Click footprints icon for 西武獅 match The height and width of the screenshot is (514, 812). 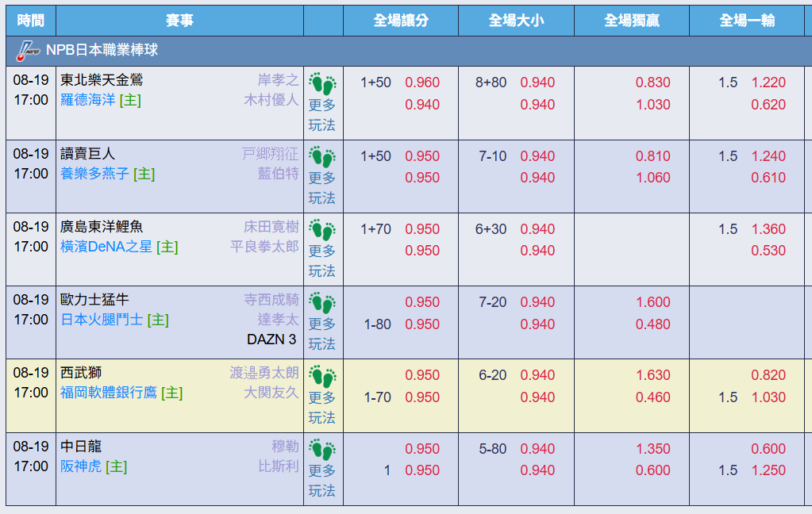click(322, 376)
